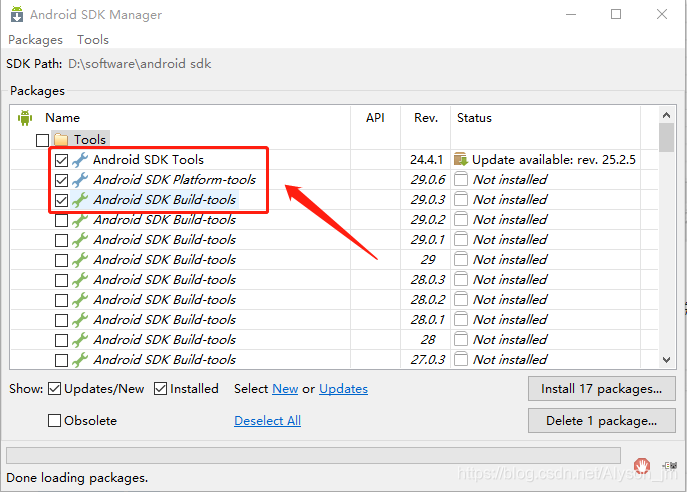This screenshot has width=687, height=492.
Task: Open the Tools menu
Action: (93, 40)
